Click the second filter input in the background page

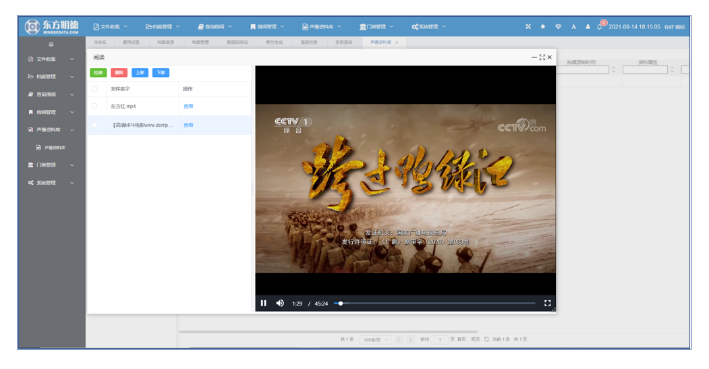pos(645,70)
